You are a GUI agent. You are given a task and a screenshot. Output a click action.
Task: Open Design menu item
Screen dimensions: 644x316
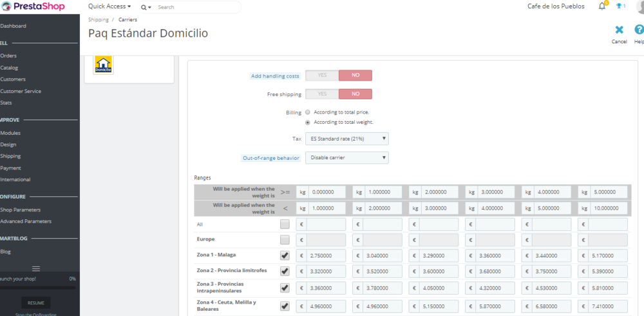pyautogui.click(x=8, y=144)
